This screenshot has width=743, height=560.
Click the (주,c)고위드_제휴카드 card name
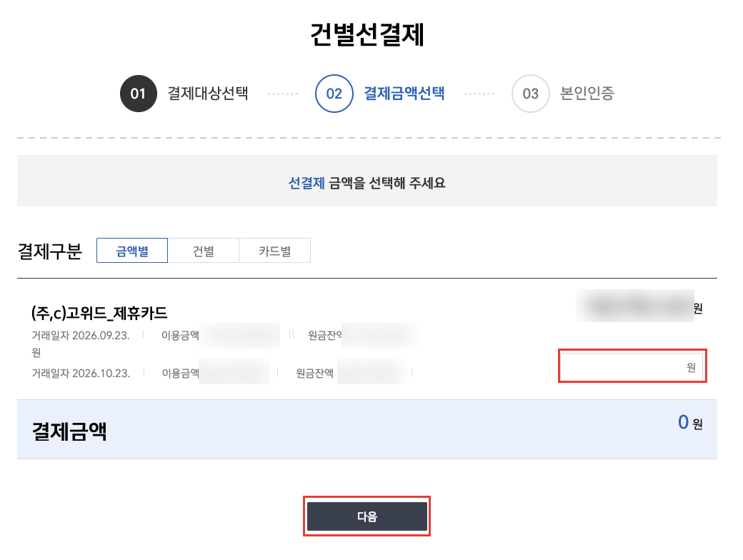pos(99,313)
